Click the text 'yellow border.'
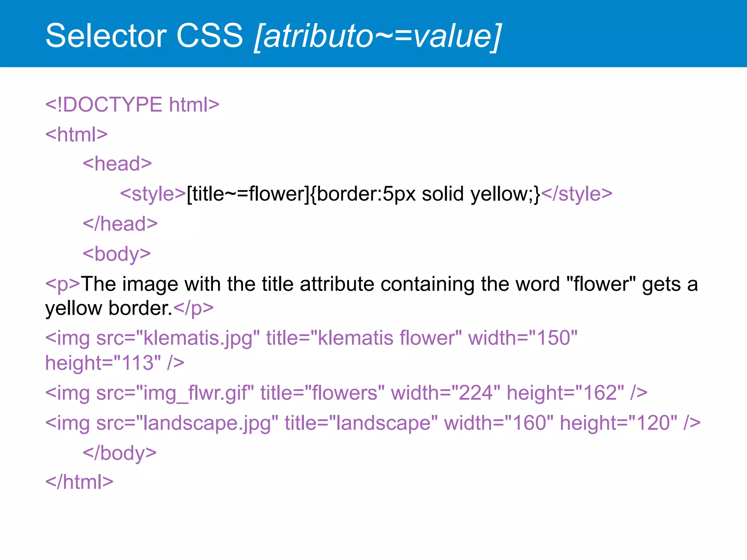 [109, 308]
